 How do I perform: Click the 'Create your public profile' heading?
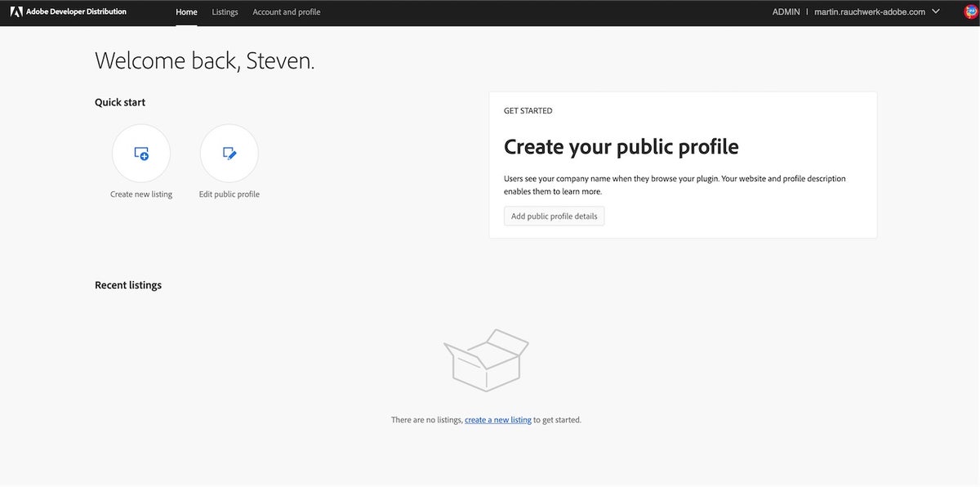click(x=621, y=147)
